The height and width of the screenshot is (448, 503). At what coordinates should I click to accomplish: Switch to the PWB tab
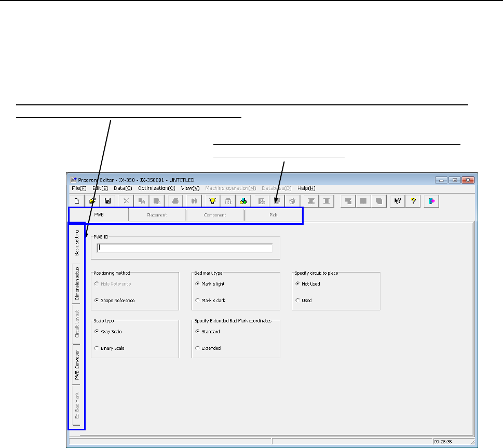click(99, 215)
